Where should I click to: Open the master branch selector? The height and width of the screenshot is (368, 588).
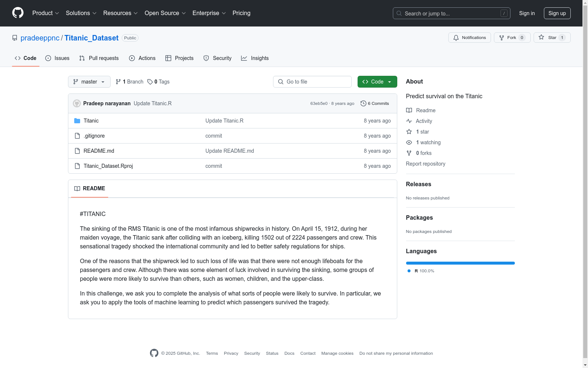[x=89, y=82]
